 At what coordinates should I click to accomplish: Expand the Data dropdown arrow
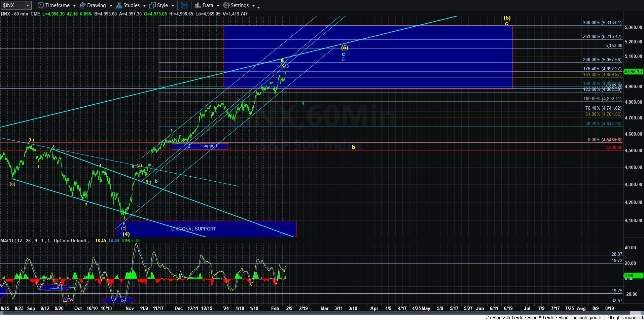[x=218, y=6]
